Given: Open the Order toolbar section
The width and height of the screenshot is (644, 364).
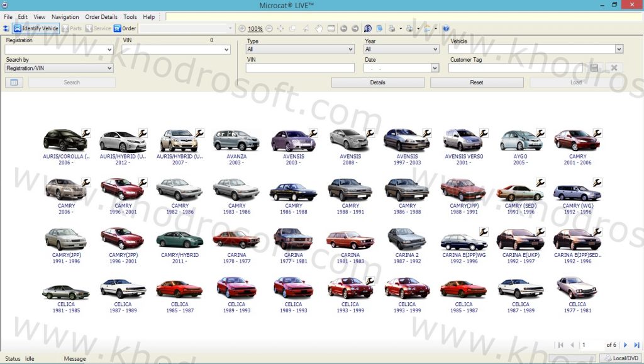Looking at the screenshot, I should [125, 28].
